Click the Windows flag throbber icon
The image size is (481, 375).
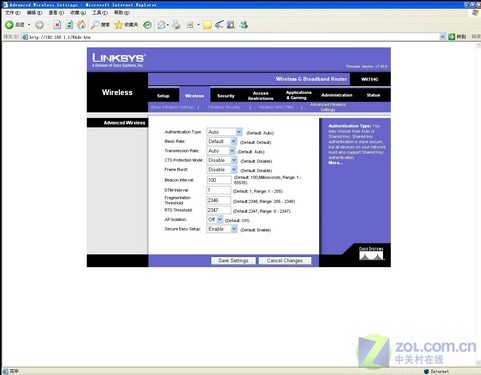pyautogui.click(x=475, y=13)
